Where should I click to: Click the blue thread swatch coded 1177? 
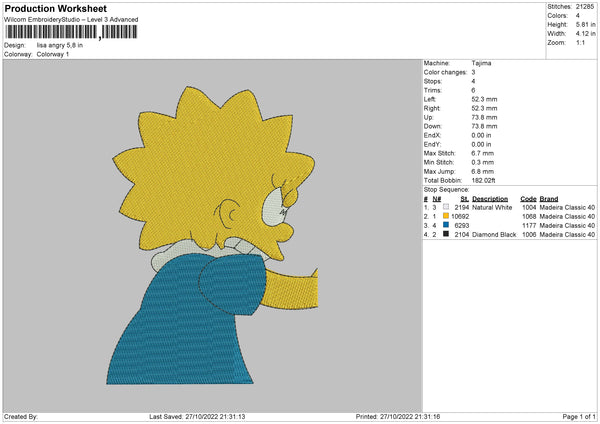point(446,225)
